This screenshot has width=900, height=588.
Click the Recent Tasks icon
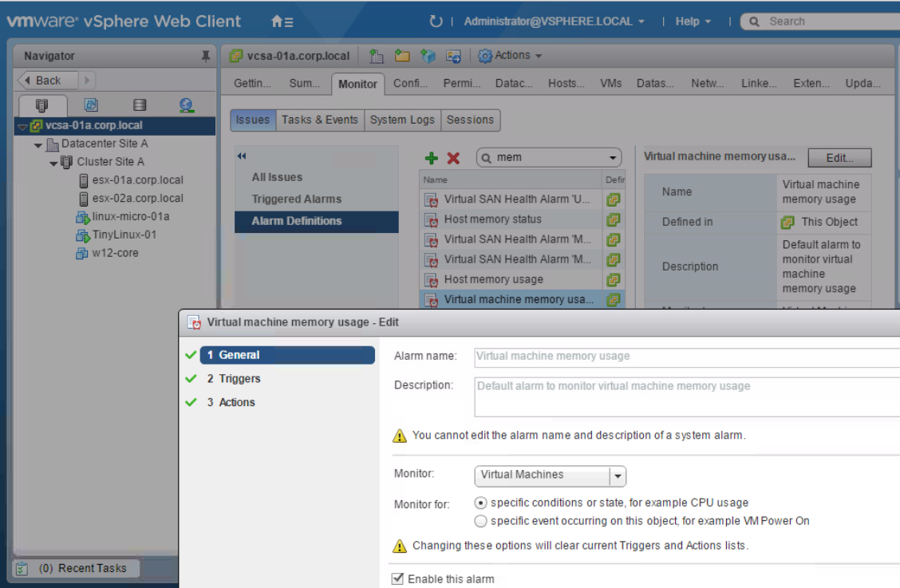(x=22, y=569)
